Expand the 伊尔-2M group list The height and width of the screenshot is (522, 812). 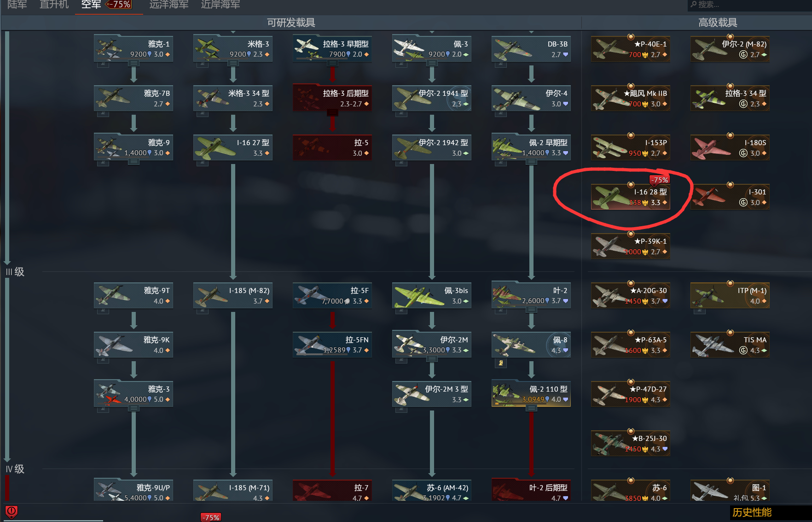pos(432,359)
